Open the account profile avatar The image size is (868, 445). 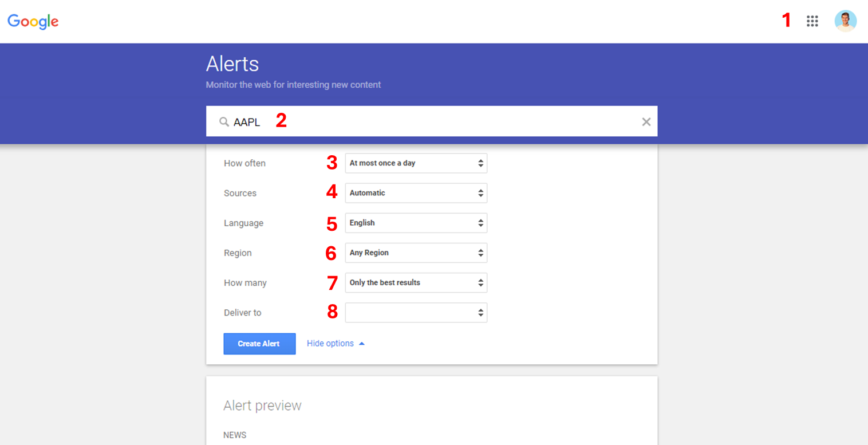(845, 21)
